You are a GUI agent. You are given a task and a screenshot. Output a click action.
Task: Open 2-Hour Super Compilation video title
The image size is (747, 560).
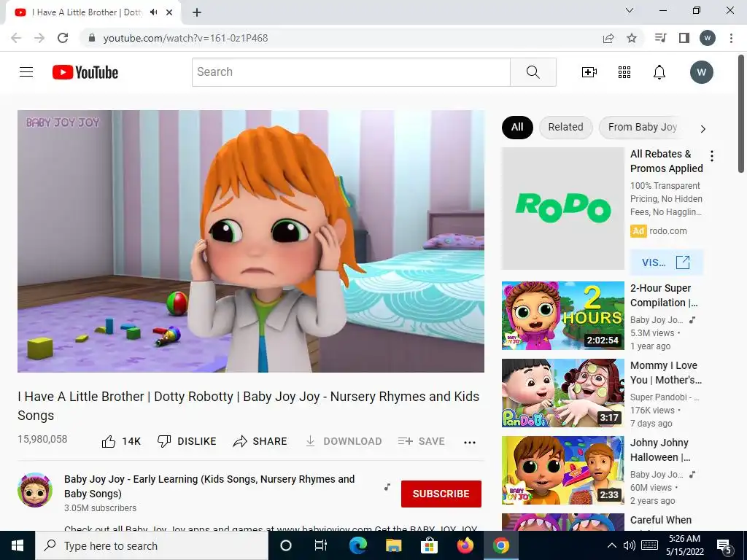[664, 295]
